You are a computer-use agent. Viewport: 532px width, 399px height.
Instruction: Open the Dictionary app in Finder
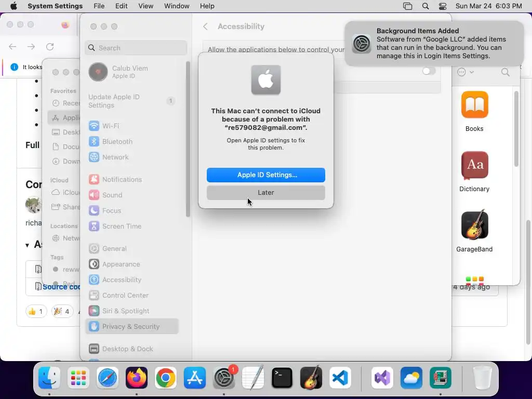click(x=474, y=171)
